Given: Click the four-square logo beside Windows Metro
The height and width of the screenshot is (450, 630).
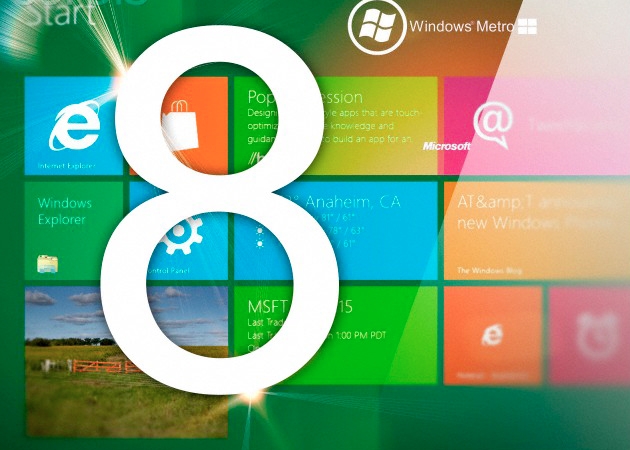Looking at the screenshot, I should pos(526,25).
